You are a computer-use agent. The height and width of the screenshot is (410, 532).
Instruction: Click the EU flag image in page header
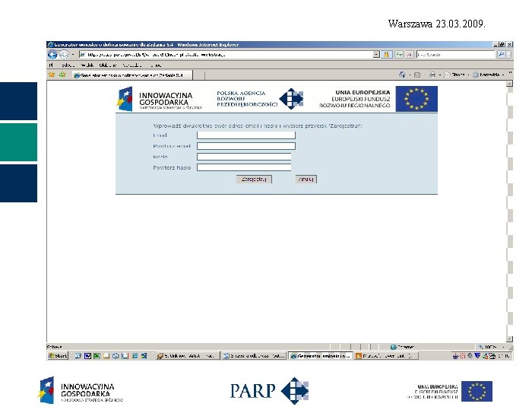pos(416,99)
